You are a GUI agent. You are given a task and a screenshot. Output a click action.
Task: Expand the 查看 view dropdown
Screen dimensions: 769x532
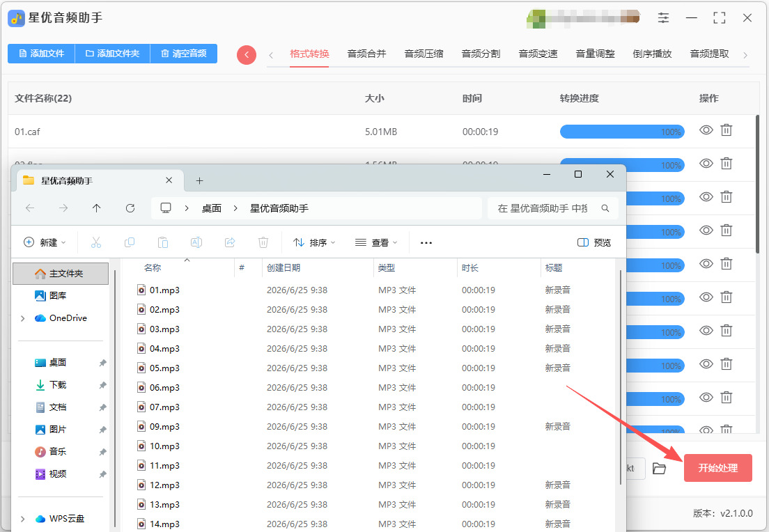tap(376, 243)
